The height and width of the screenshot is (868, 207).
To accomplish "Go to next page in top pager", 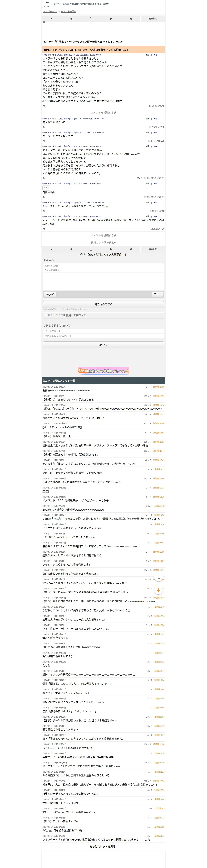I will 111,19.
